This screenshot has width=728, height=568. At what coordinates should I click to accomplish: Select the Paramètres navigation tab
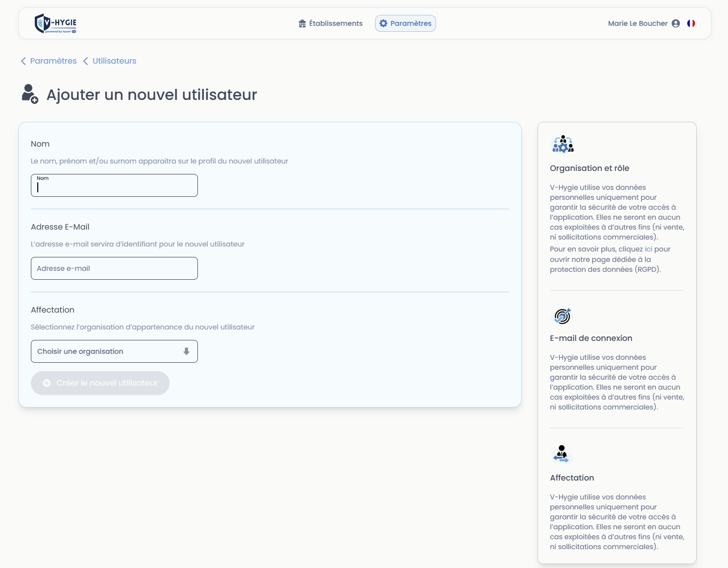click(x=410, y=23)
